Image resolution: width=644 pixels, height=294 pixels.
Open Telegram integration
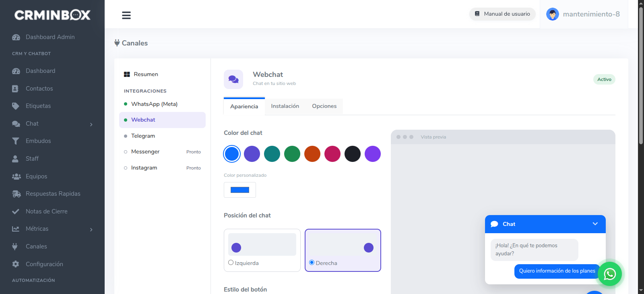(x=162, y=136)
